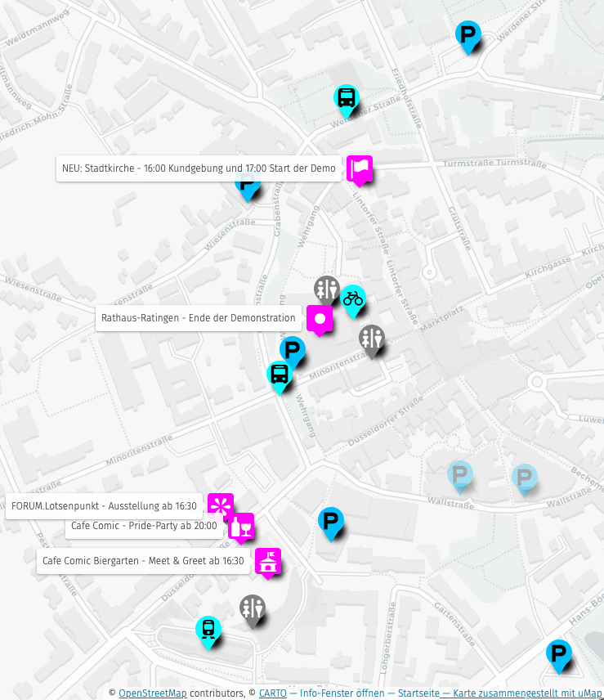Open the OpenStreetMap attribution link
The height and width of the screenshot is (700, 604).
coord(152,693)
